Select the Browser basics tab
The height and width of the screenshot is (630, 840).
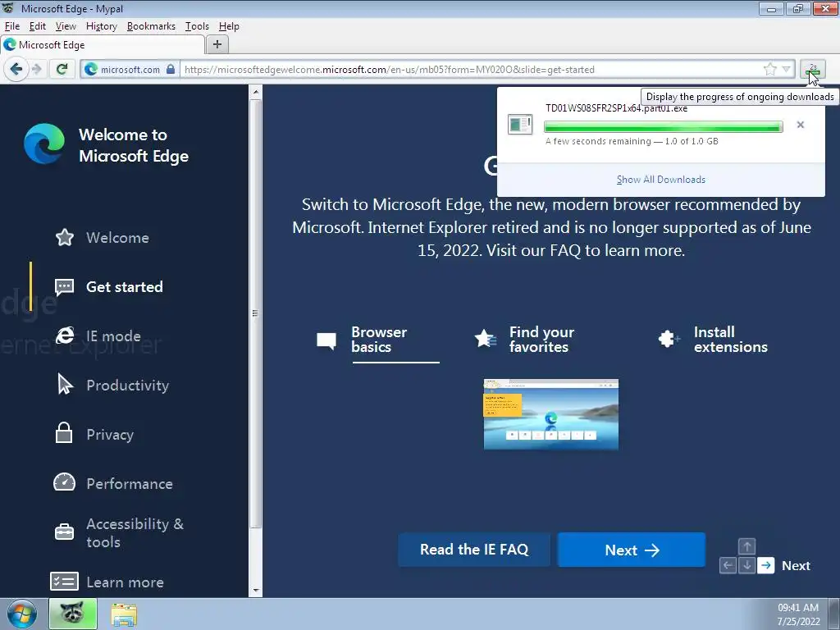(379, 340)
